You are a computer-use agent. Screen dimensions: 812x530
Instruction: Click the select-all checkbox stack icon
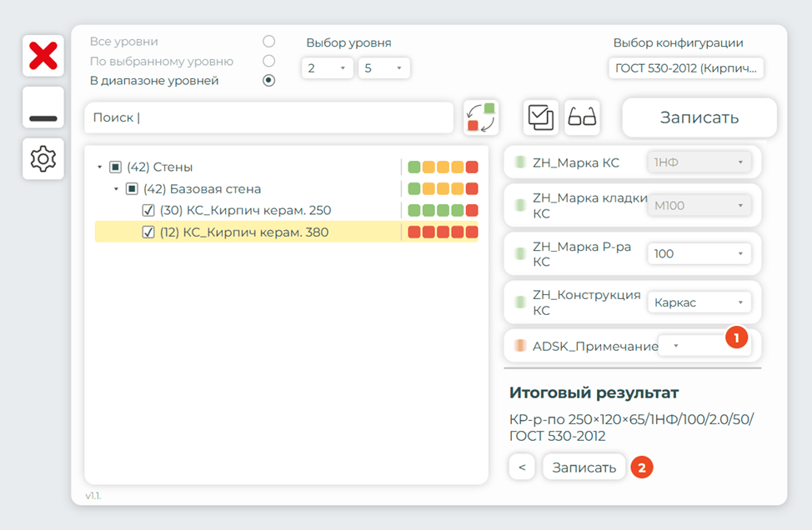pos(541,117)
